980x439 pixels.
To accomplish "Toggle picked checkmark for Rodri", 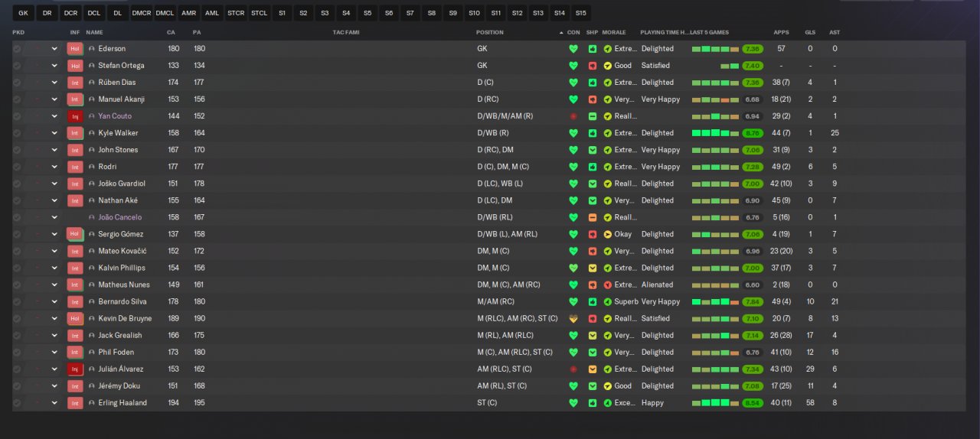I will pos(17,167).
